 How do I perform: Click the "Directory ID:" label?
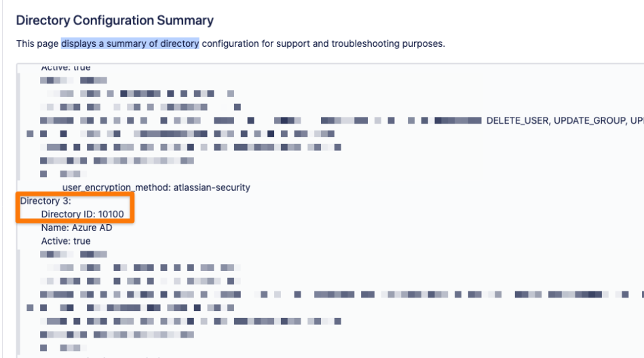click(x=68, y=215)
